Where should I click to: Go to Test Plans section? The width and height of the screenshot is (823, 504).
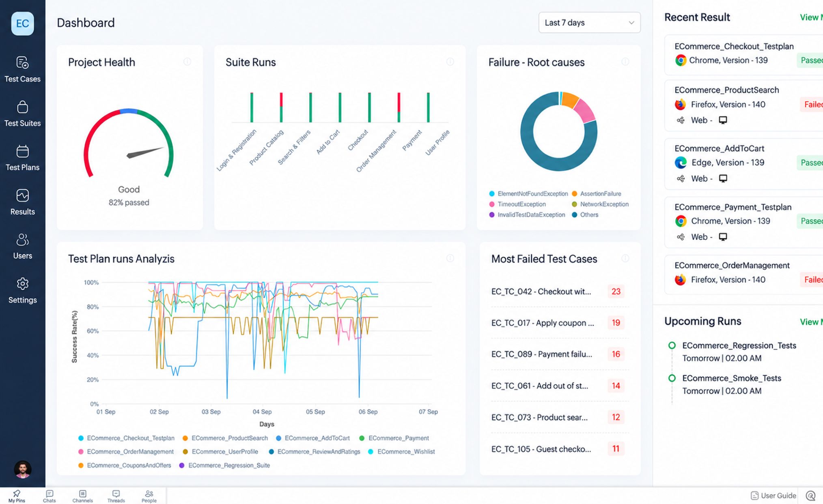(22, 158)
